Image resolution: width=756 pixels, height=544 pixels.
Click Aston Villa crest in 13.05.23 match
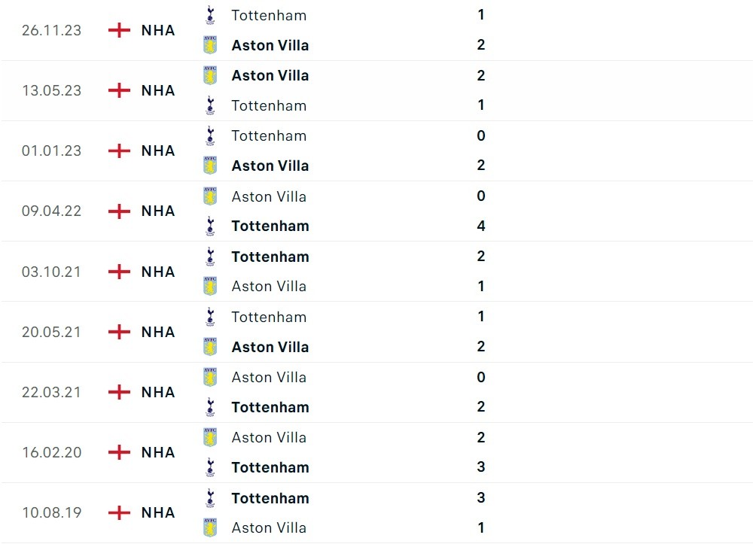pos(210,75)
